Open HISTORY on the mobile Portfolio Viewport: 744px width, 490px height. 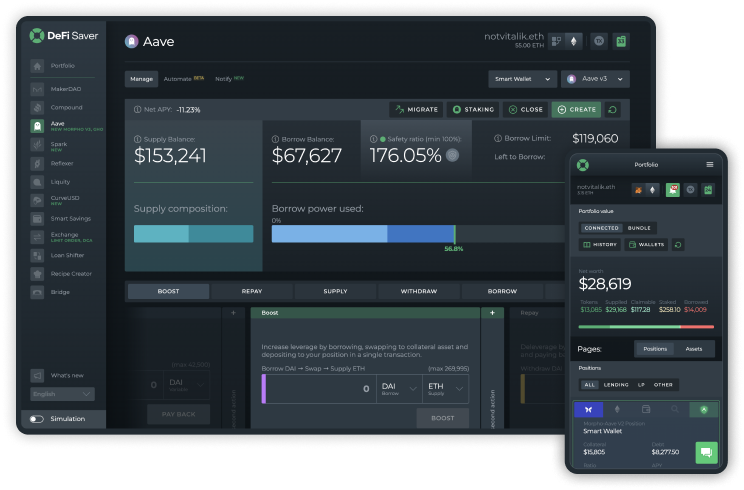[600, 245]
